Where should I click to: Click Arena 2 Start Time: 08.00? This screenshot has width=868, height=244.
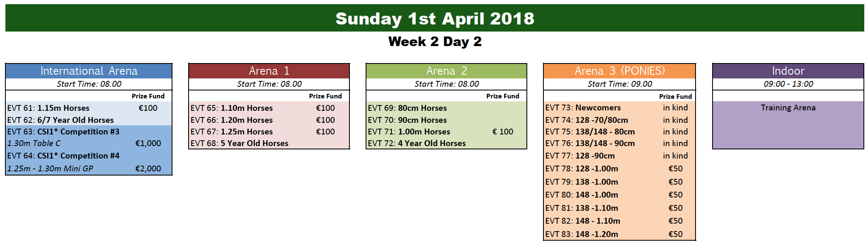446,84
